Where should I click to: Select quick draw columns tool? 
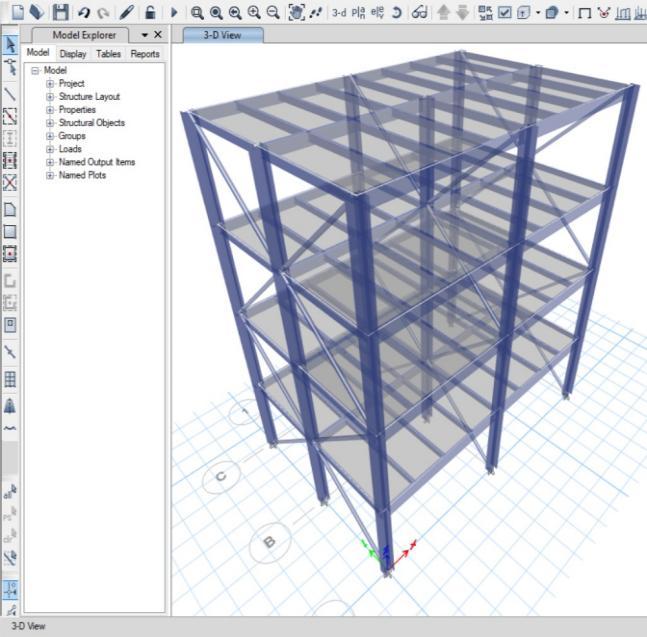click(x=10, y=138)
